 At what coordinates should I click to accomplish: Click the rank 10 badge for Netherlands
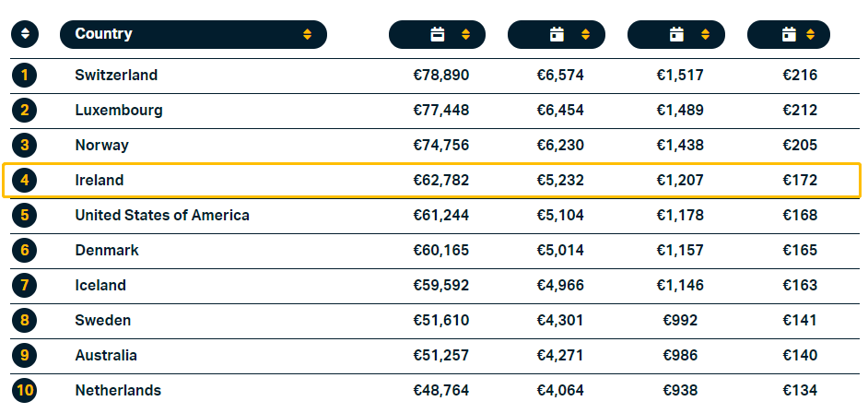25,391
